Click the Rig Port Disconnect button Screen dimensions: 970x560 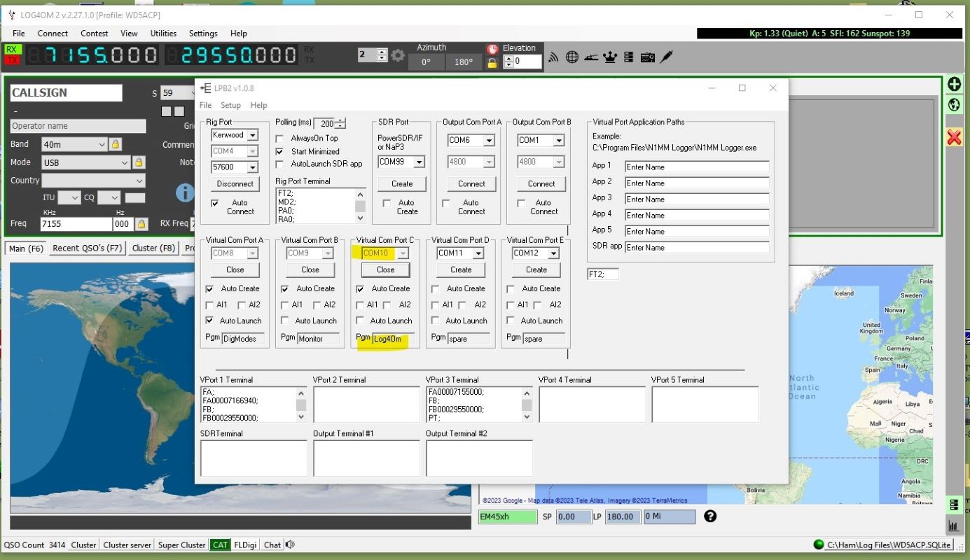[x=235, y=184]
